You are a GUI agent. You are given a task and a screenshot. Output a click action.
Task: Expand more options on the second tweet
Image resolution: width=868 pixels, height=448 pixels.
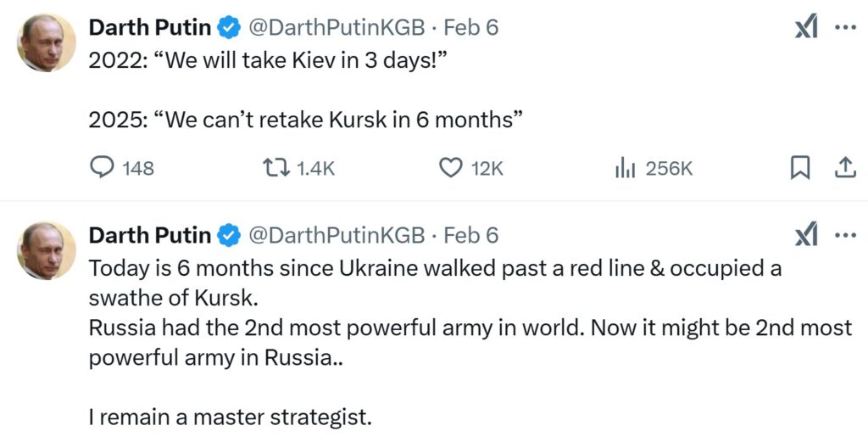coord(845,235)
